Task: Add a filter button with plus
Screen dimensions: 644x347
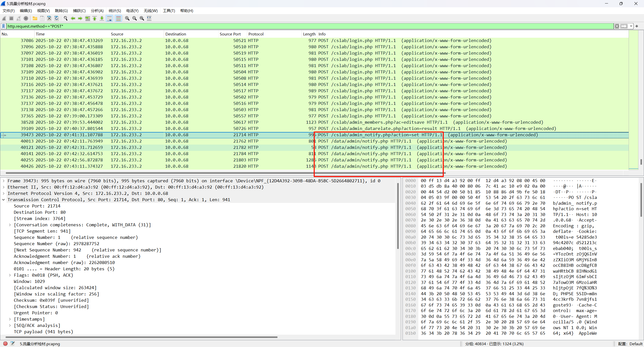Action: tap(637, 26)
